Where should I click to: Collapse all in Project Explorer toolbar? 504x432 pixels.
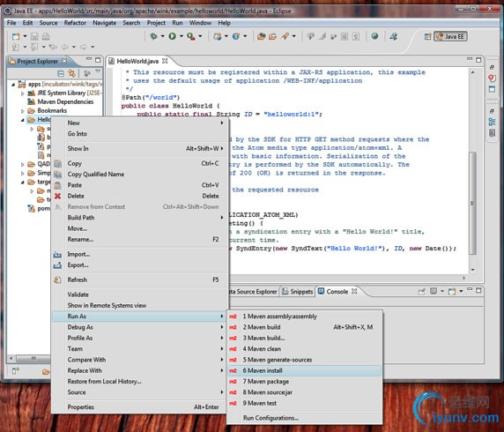(x=61, y=73)
